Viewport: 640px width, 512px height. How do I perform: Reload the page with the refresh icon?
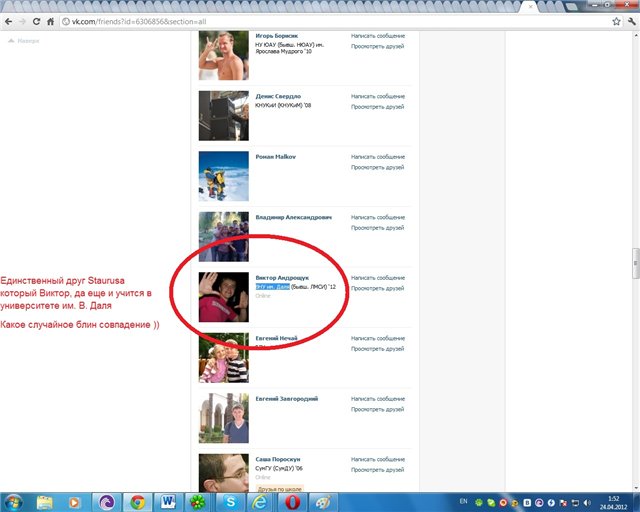tap(36, 22)
